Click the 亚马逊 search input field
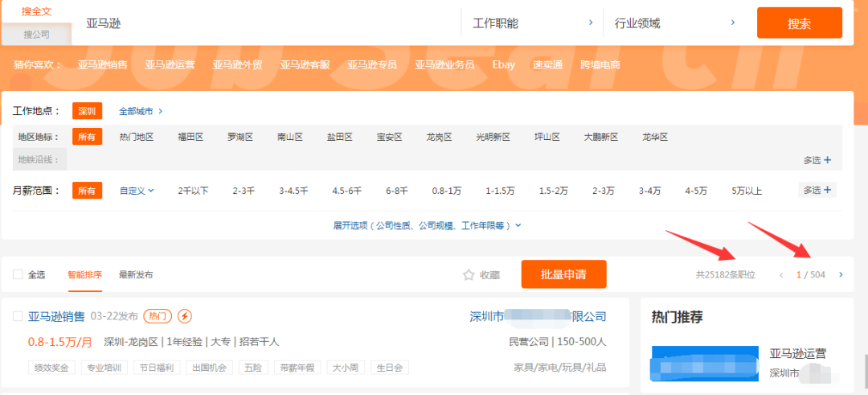This screenshot has width=868, height=395. (x=266, y=23)
